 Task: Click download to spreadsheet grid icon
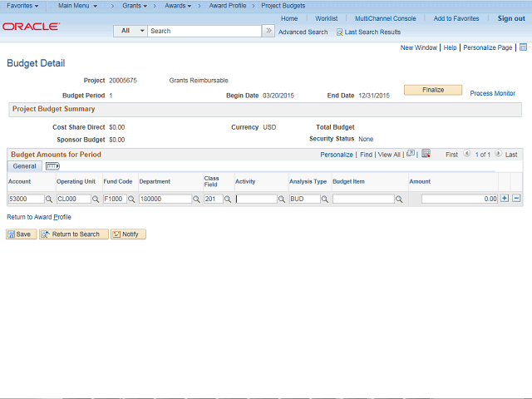(x=426, y=154)
